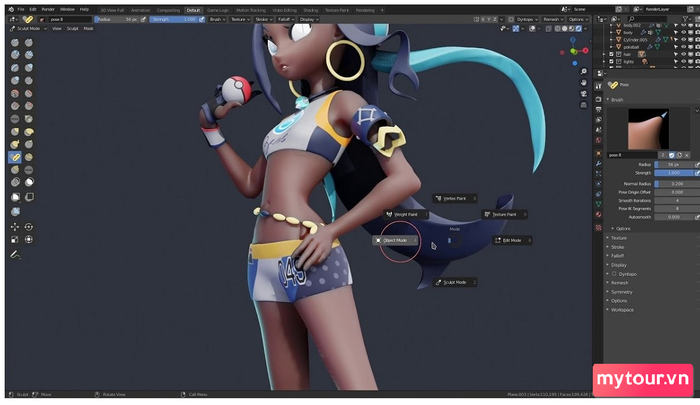
Task: Choose Object Mode in the pie menu
Action: click(394, 240)
